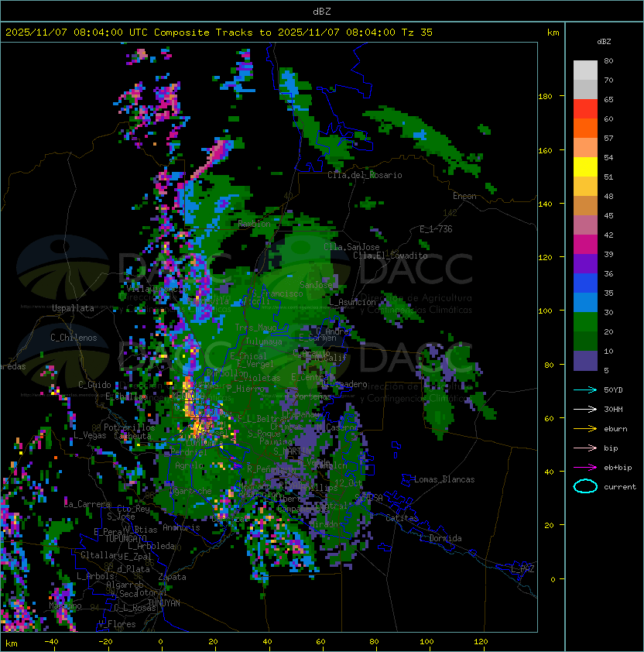Click the C_Guido map label
The width and height of the screenshot is (644, 652).
click(94, 385)
